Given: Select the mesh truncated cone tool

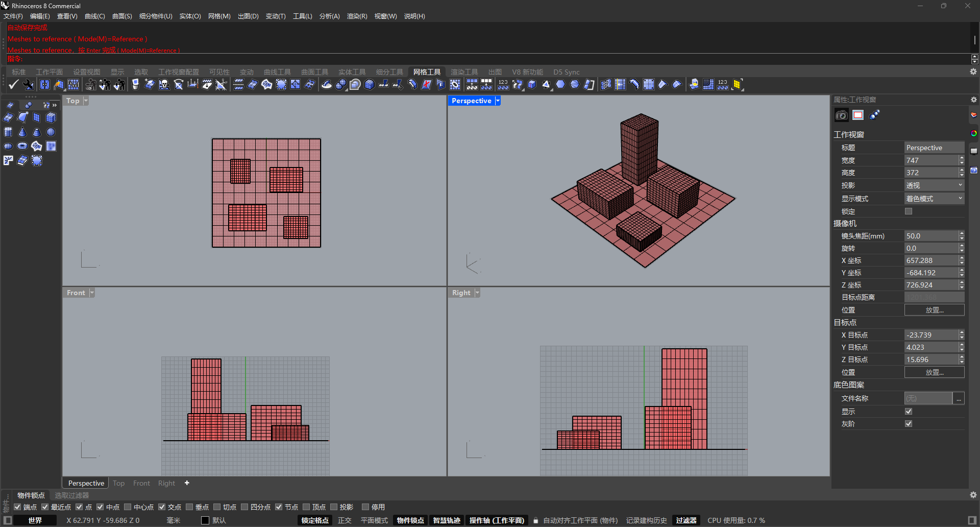Looking at the screenshot, I should pos(37,132).
